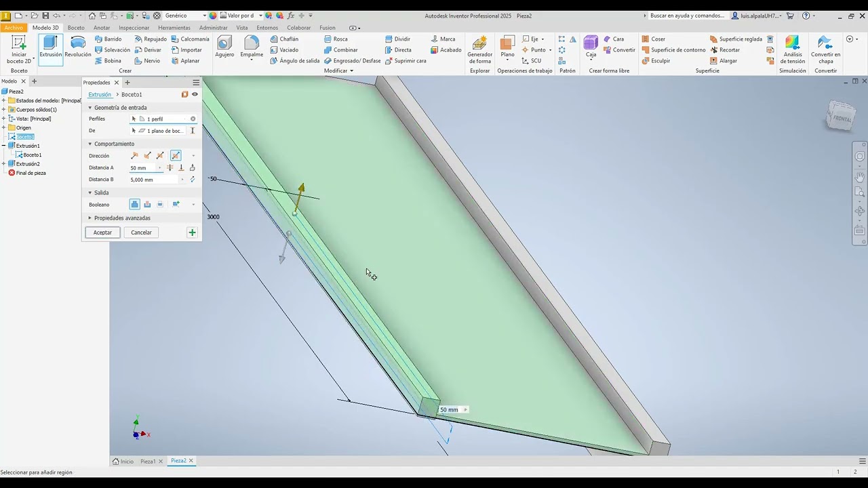
Task: Toggle surface mode in extrusion panel
Action: 184,94
